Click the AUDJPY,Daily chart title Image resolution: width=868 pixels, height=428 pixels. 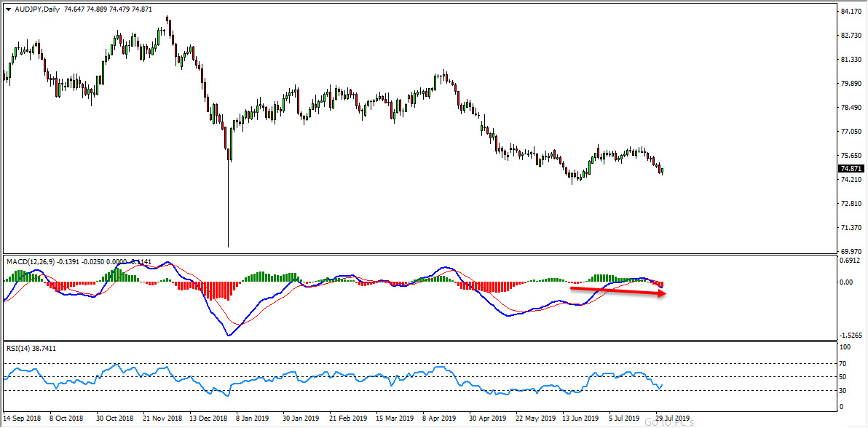click(36, 8)
